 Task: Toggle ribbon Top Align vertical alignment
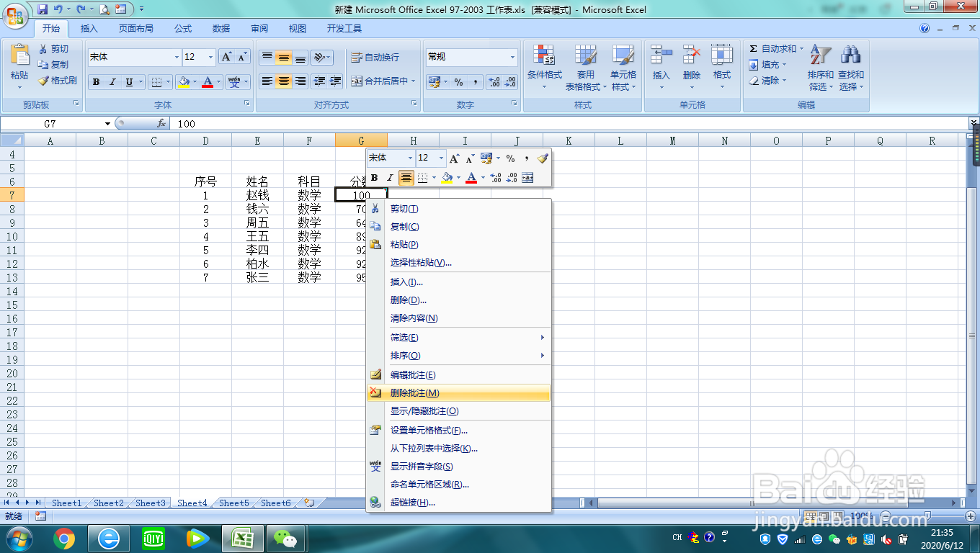[x=267, y=57]
